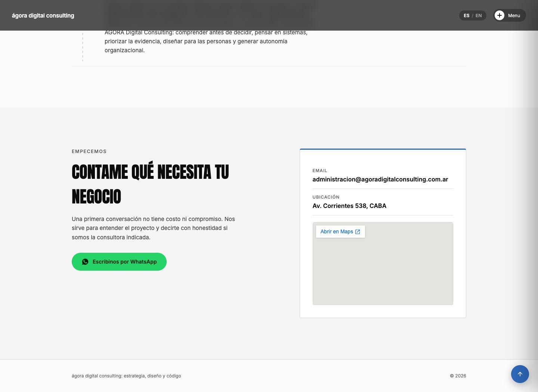Click the external-link icon beside Abrir en Maps

pyautogui.click(x=358, y=232)
